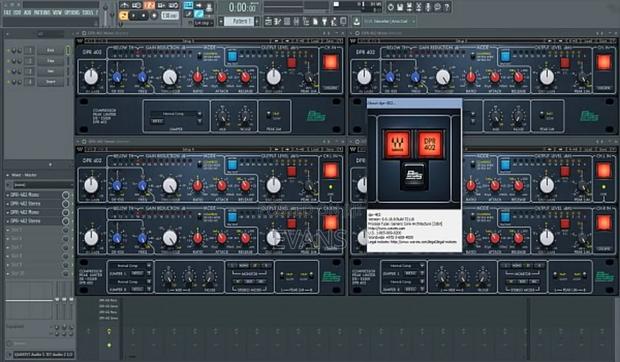Toggle the metronome icon in the transport
Image resolution: width=620 pixels, height=362 pixels.
click(124, 6)
